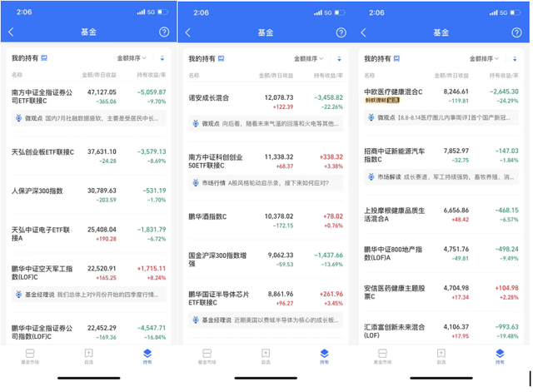Open 金额排序 dropdown on left screen
Viewport: 533px width, 392px height.
pos(132,58)
